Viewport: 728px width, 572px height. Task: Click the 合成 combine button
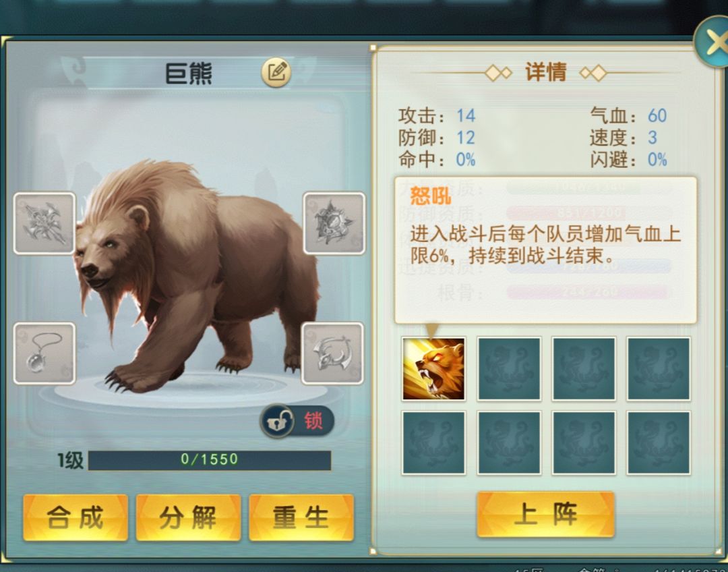tap(75, 517)
